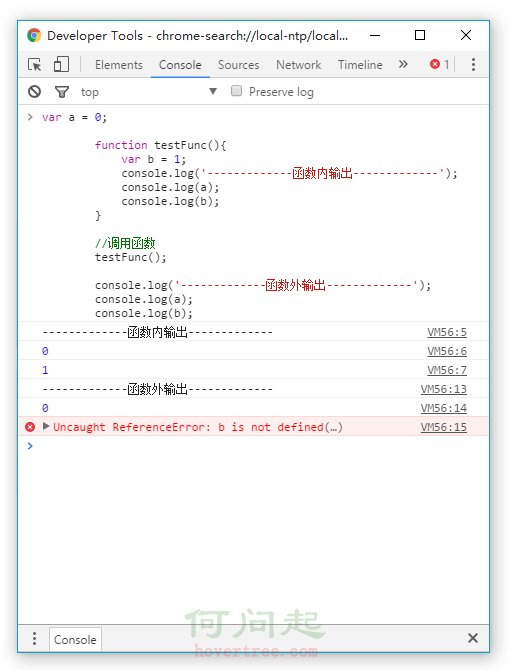Select the Console tab in bottom drawer
The width and height of the screenshot is (511, 670).
point(75,639)
